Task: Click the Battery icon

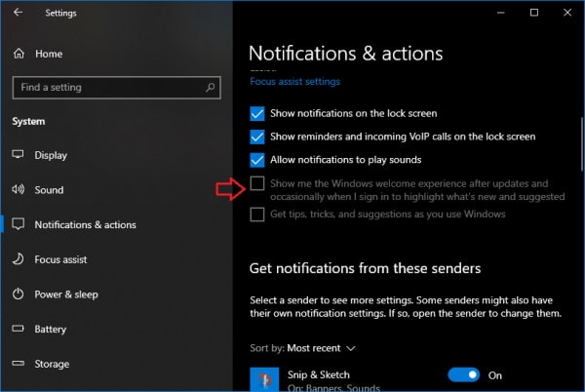Action: [18, 329]
